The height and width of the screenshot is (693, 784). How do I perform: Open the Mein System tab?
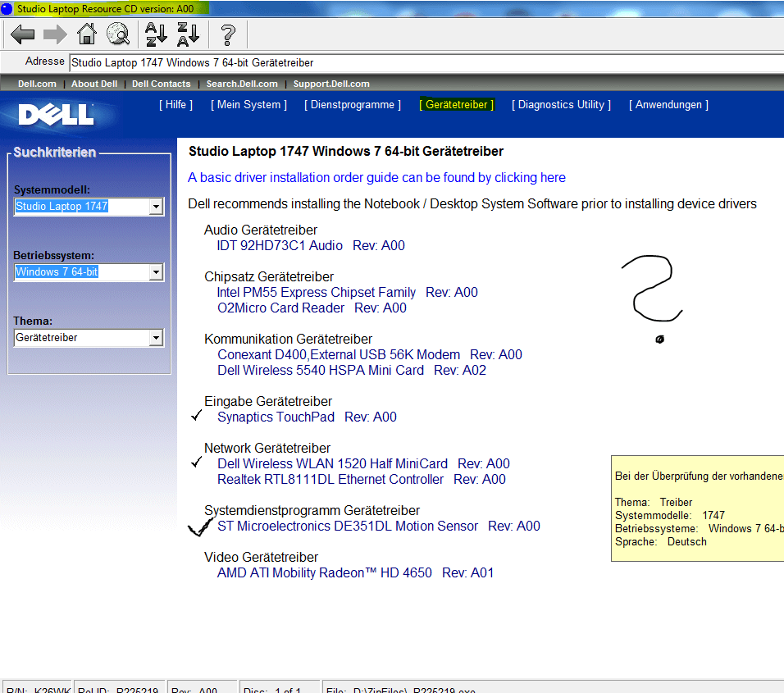tap(249, 104)
